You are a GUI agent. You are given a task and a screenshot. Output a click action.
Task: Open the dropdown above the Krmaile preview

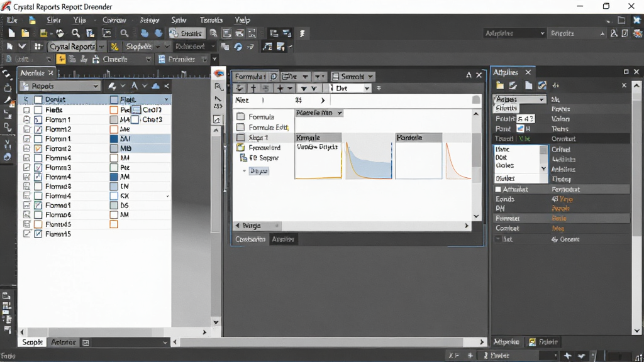click(x=339, y=113)
